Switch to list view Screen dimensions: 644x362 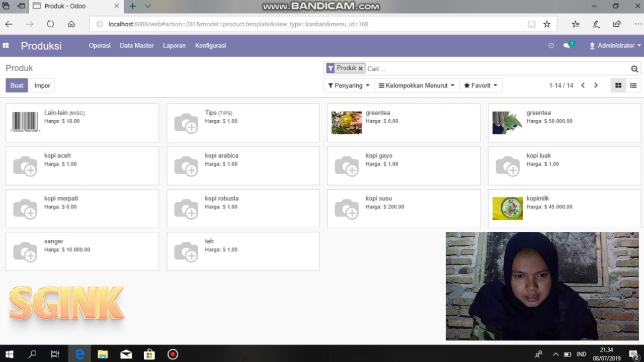click(633, 85)
